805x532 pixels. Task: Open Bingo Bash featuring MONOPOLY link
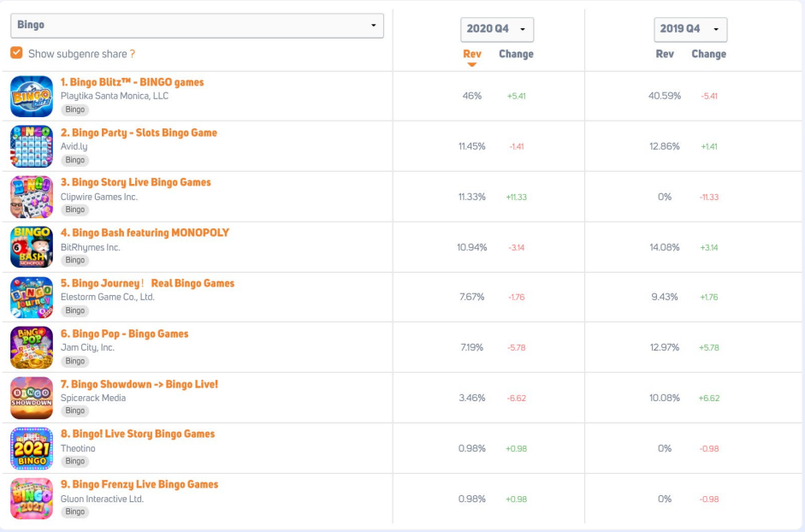pyautogui.click(x=145, y=233)
